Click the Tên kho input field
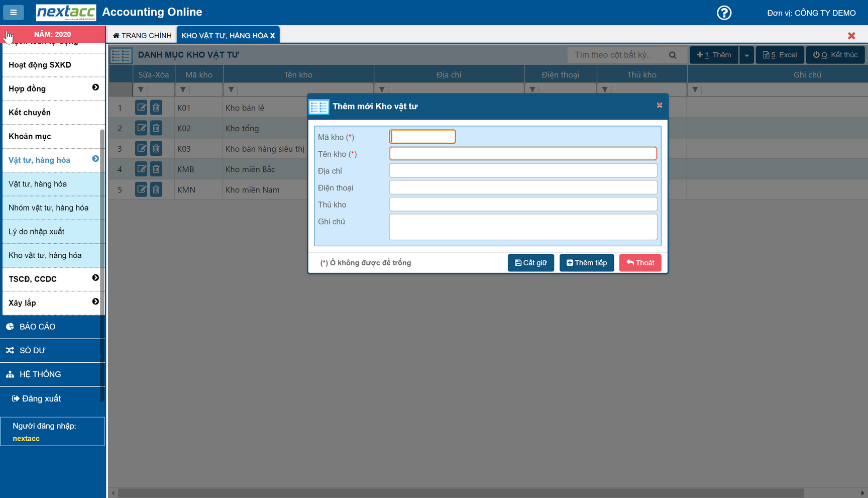Image resolution: width=868 pixels, height=498 pixels. pos(523,154)
